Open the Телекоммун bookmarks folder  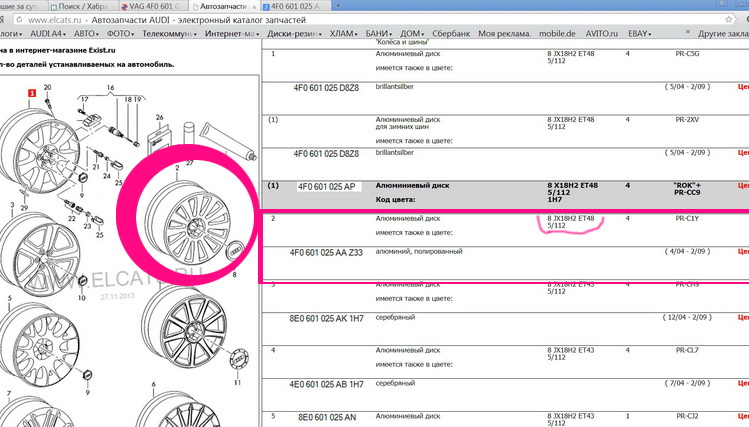(x=170, y=33)
